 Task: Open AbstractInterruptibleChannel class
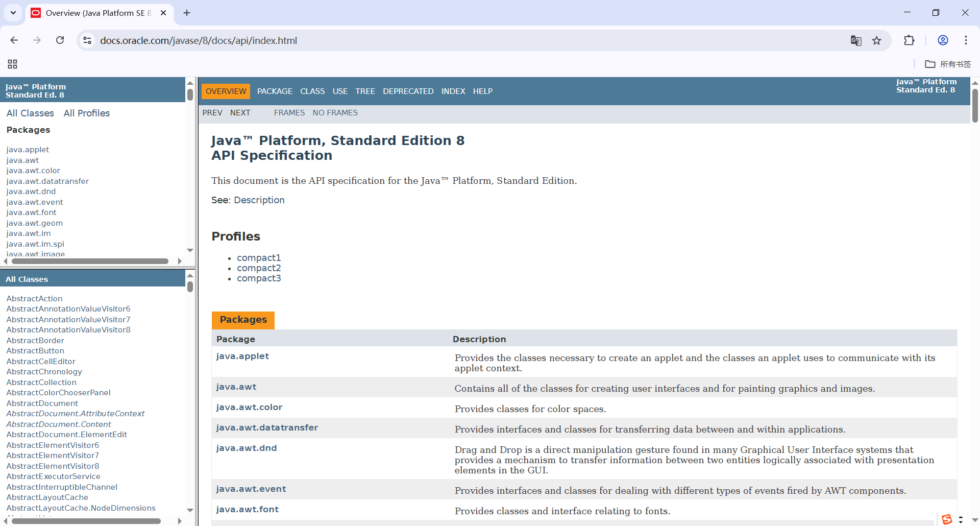[x=62, y=487]
